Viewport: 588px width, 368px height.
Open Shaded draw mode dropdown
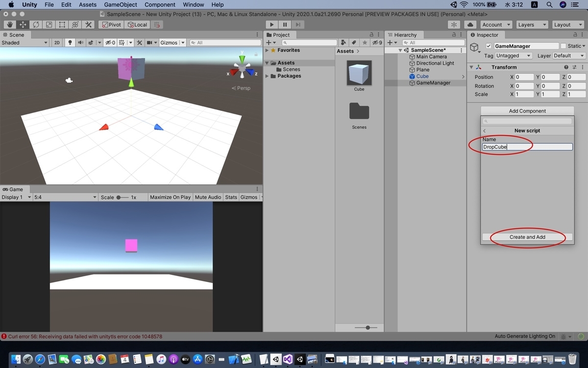[24, 43]
